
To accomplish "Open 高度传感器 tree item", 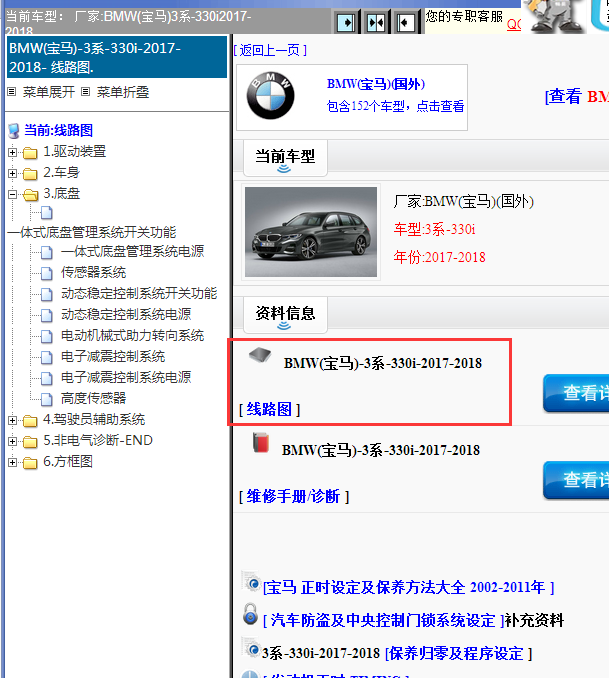I will coord(93,398).
